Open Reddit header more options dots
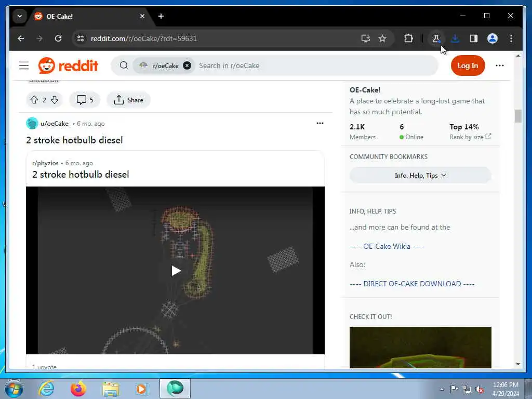Viewport: 532px width, 399px height. [499, 65]
